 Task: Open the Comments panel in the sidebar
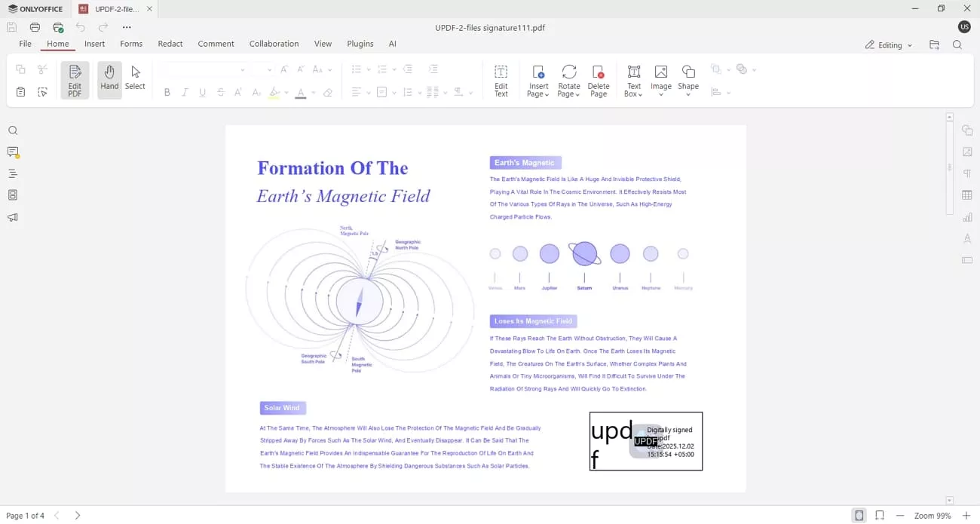[x=13, y=152]
